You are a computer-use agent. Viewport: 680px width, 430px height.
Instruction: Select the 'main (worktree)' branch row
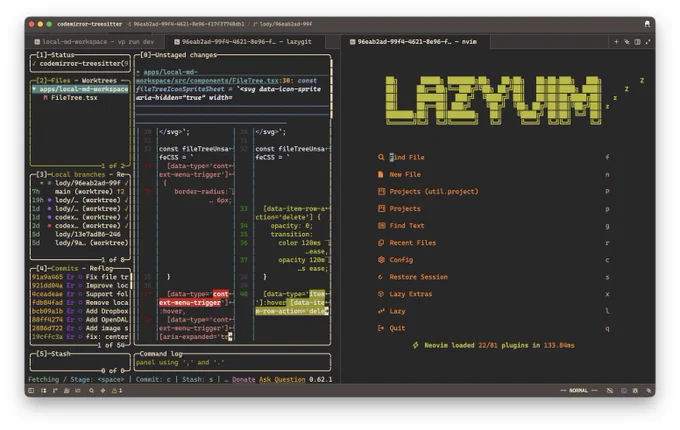tap(80, 192)
